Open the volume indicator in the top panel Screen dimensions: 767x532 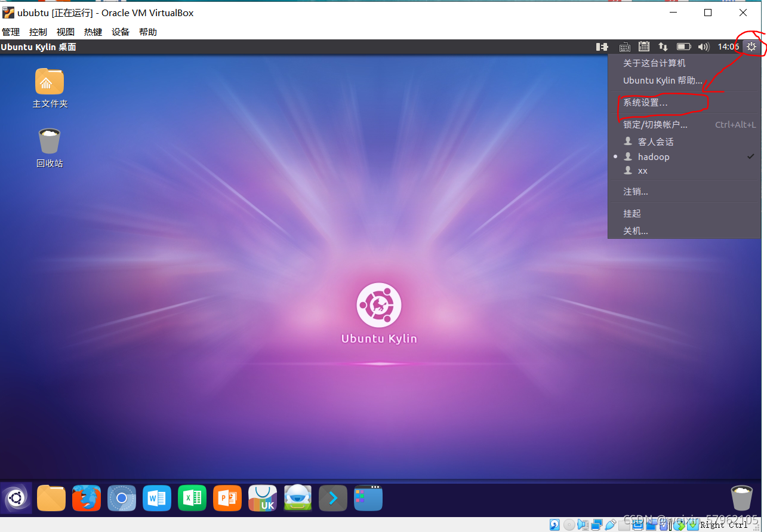point(704,47)
